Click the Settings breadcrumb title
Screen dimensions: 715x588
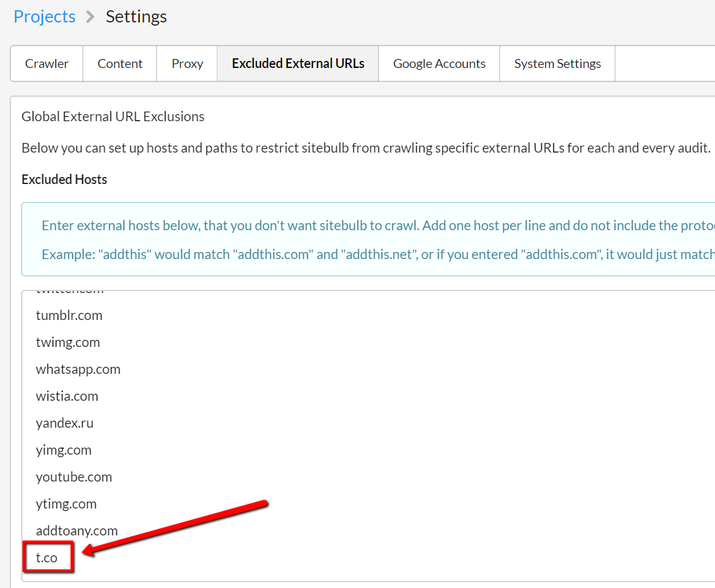(137, 17)
